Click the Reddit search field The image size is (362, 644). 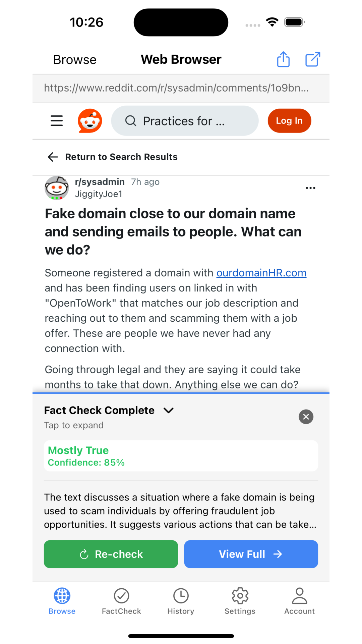184,121
